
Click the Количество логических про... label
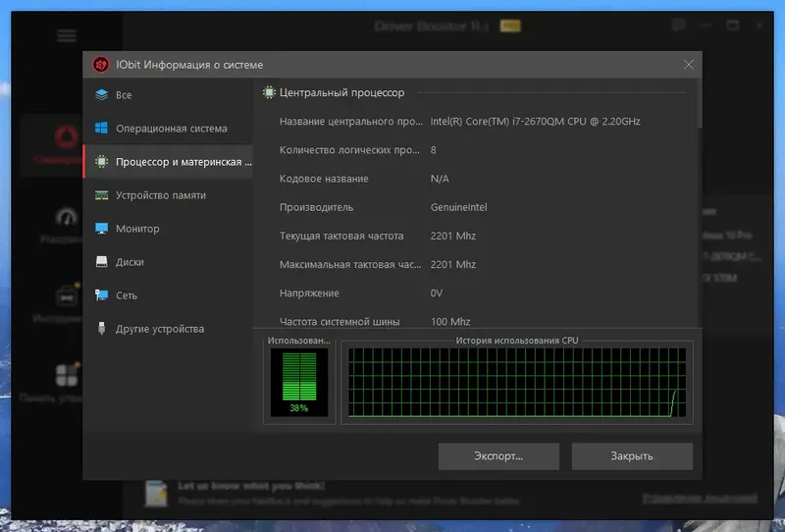349,150
